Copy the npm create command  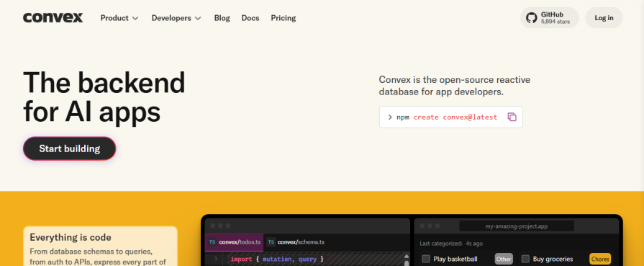click(512, 117)
